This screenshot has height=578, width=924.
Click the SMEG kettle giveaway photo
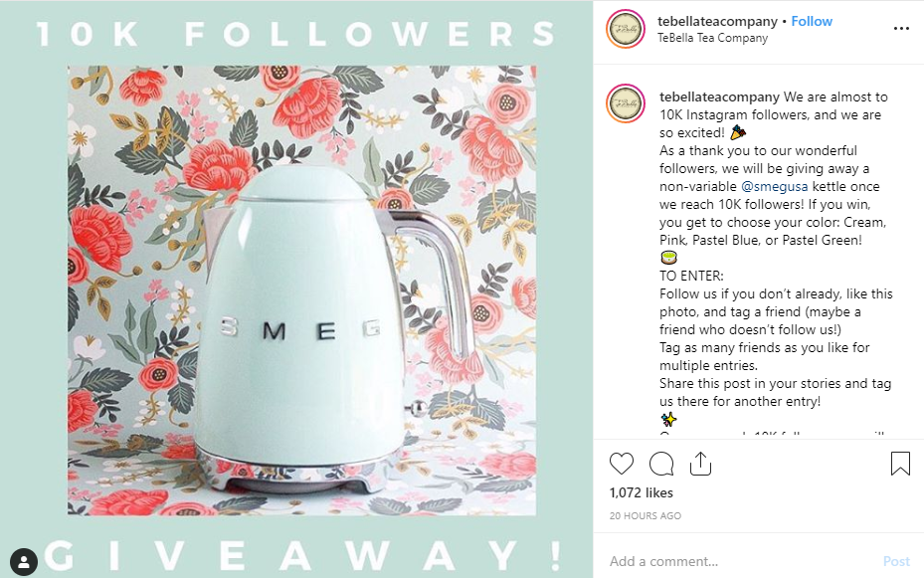click(x=301, y=290)
